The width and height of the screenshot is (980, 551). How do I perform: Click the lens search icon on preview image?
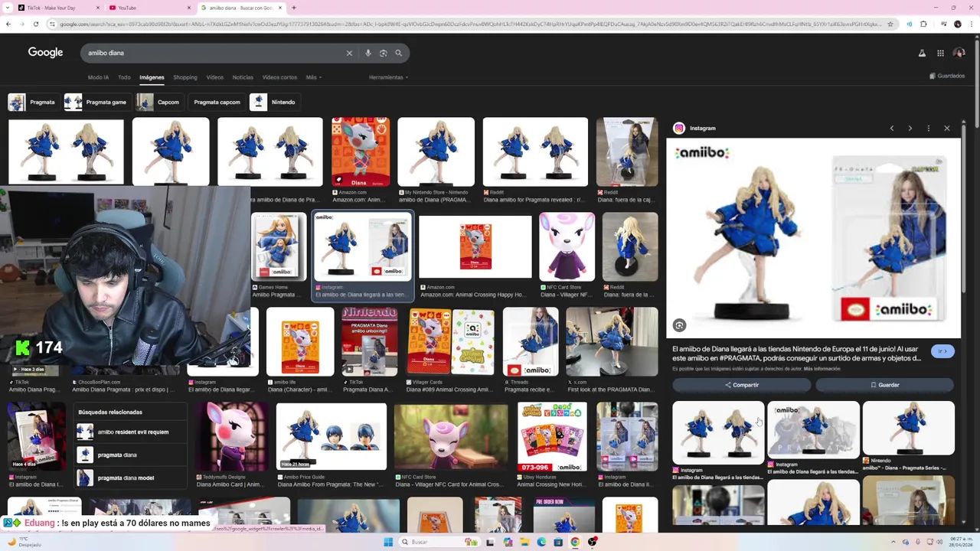(x=679, y=325)
